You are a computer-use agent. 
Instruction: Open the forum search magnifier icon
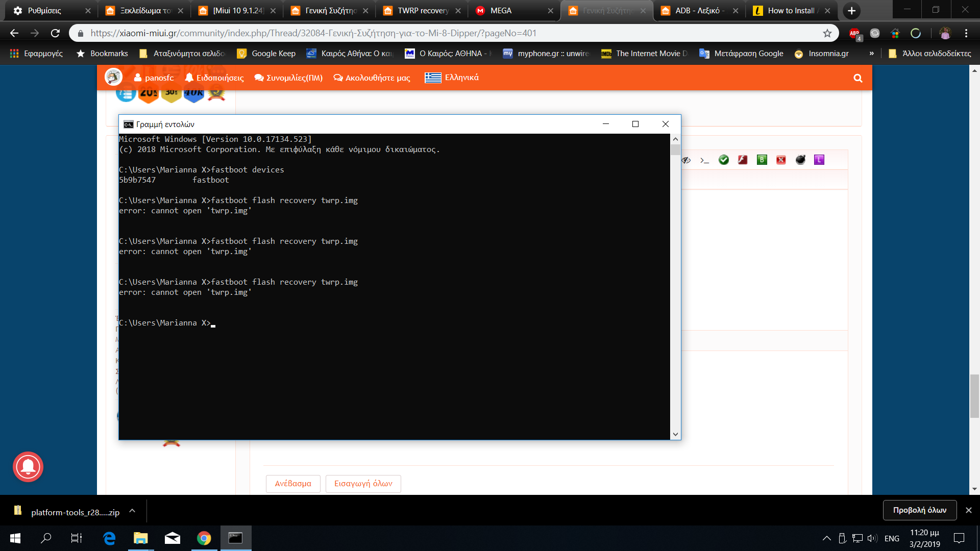pyautogui.click(x=858, y=78)
